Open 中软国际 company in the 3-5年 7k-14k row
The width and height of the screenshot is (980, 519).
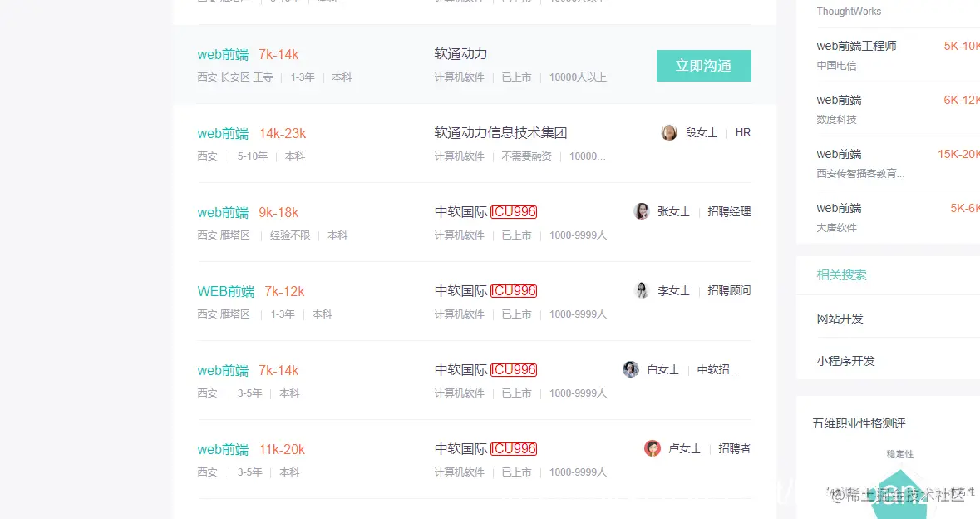[x=460, y=369]
